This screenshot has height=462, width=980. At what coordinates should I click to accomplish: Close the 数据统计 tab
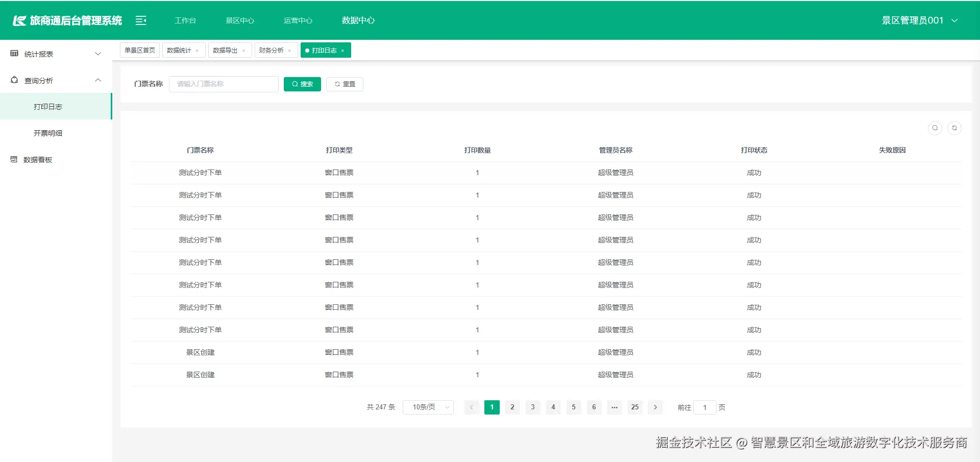198,50
